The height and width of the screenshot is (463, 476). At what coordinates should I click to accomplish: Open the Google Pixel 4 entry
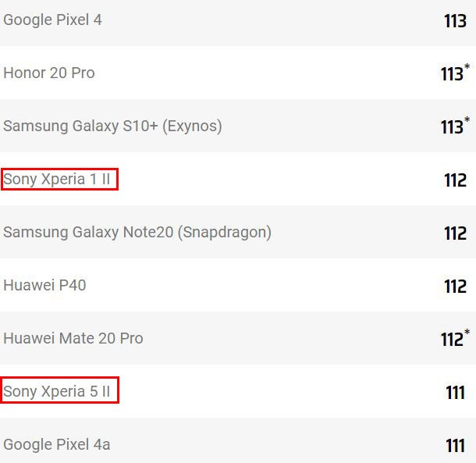coord(53,20)
